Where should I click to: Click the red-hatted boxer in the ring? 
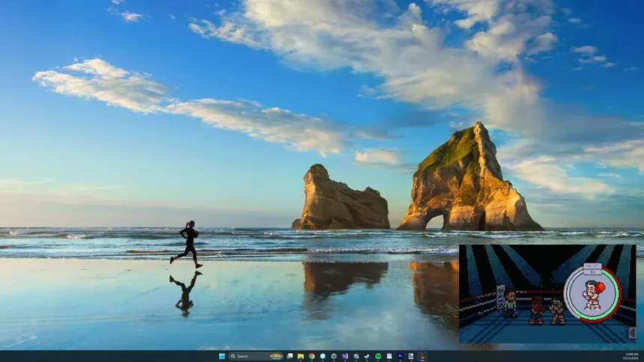click(537, 308)
